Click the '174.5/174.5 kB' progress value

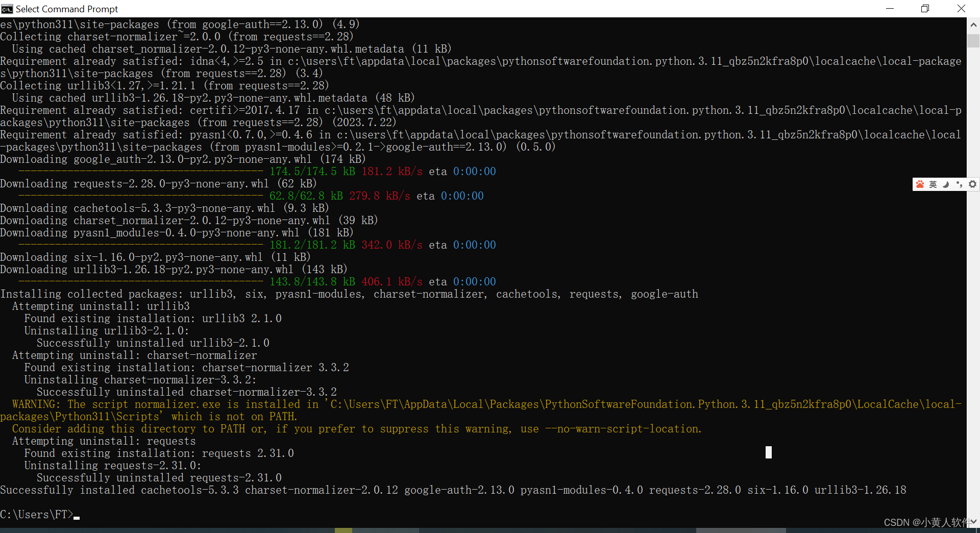click(x=312, y=172)
